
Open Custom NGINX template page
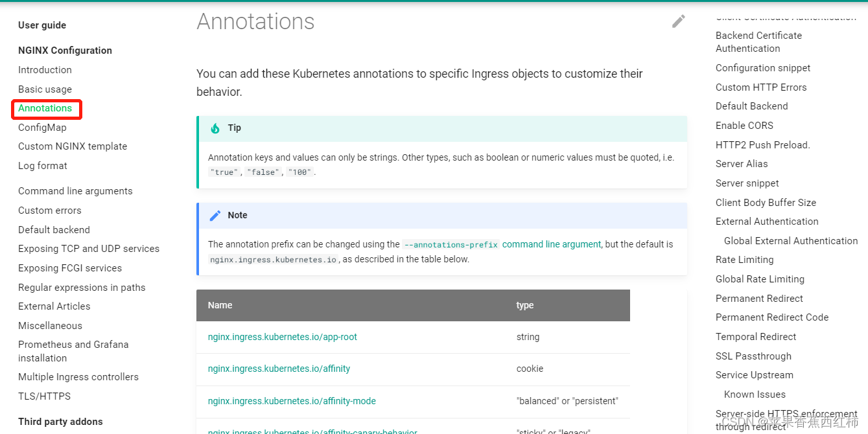coord(73,146)
